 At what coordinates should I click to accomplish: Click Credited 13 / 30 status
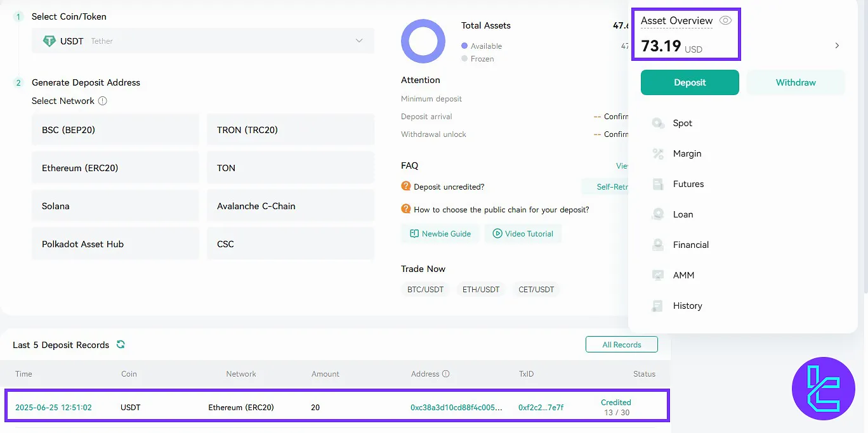615,408
